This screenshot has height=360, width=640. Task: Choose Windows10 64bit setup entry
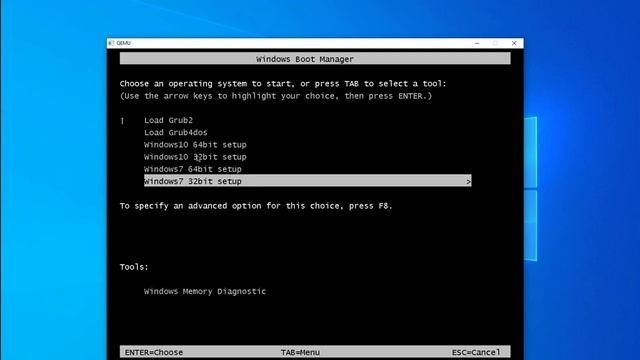(195, 145)
